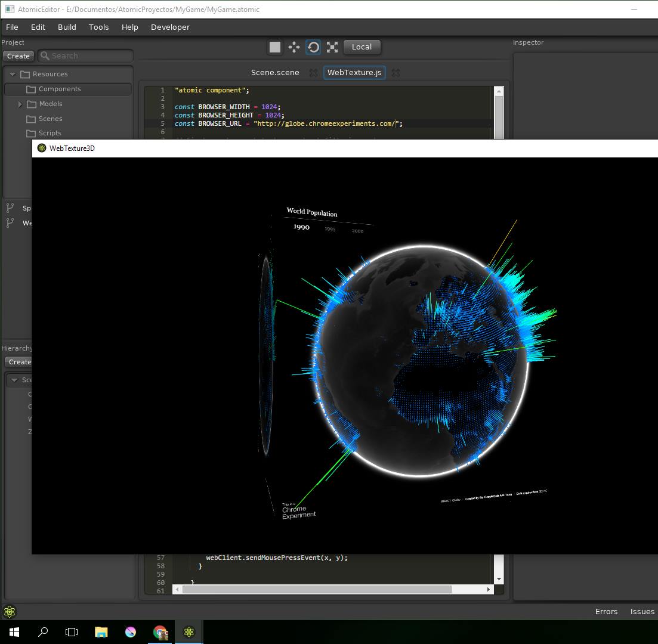This screenshot has width=658, height=644.
Task: Focus the project Search field
Action: pyautogui.click(x=86, y=56)
